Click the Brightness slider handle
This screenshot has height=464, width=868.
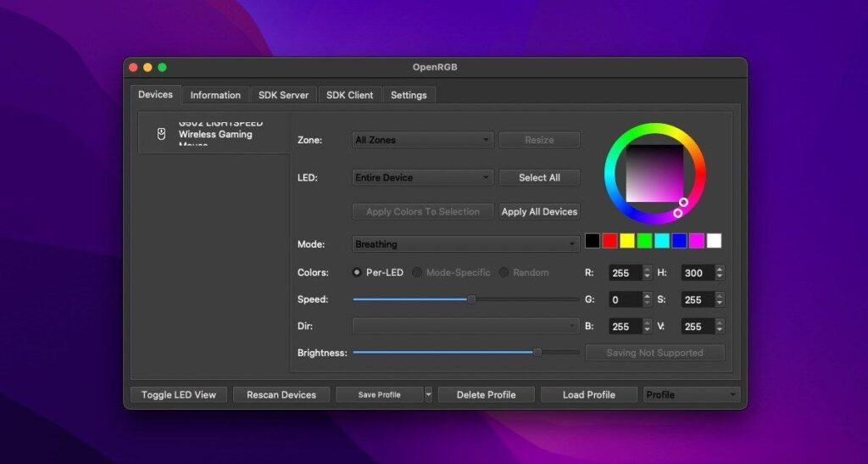[537, 353]
